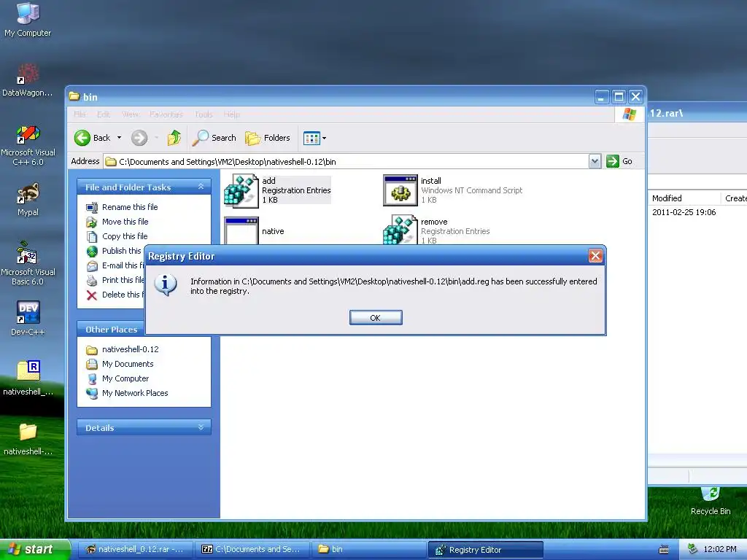
Task: Click Modified column header in background window
Action: pyautogui.click(x=684, y=198)
